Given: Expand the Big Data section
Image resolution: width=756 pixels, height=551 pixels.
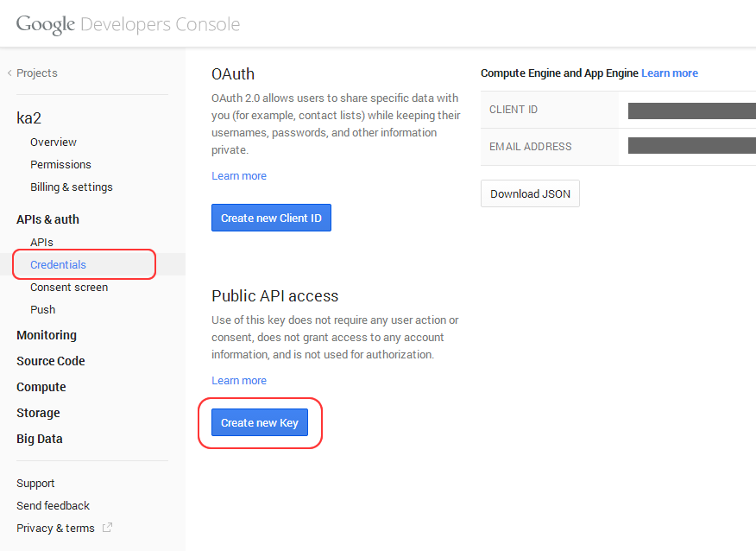Looking at the screenshot, I should pyautogui.click(x=39, y=439).
